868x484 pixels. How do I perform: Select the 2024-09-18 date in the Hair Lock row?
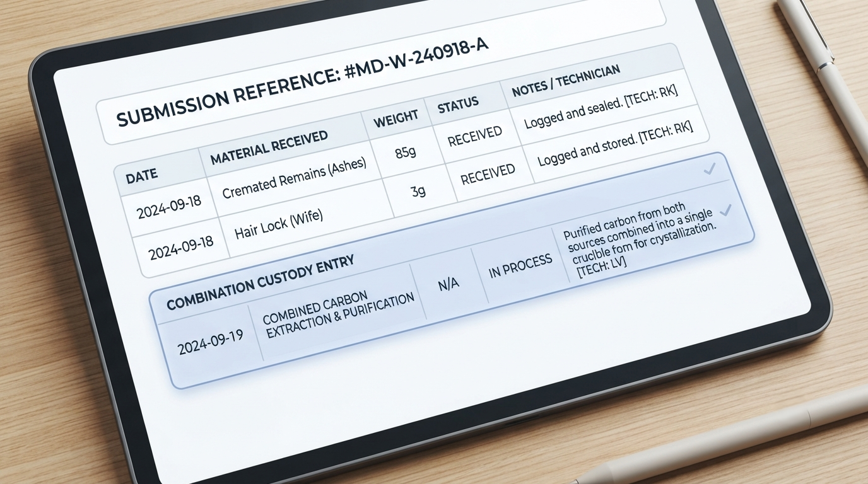(x=181, y=247)
